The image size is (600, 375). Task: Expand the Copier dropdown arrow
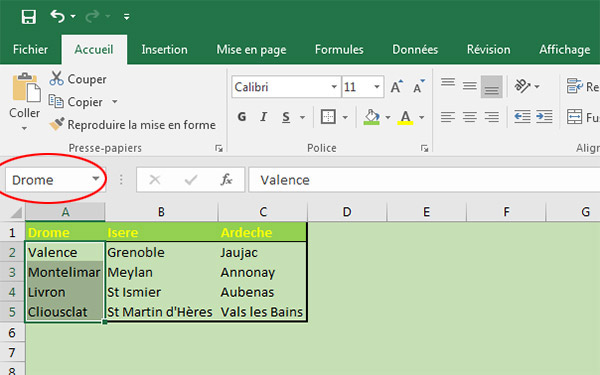tap(114, 102)
